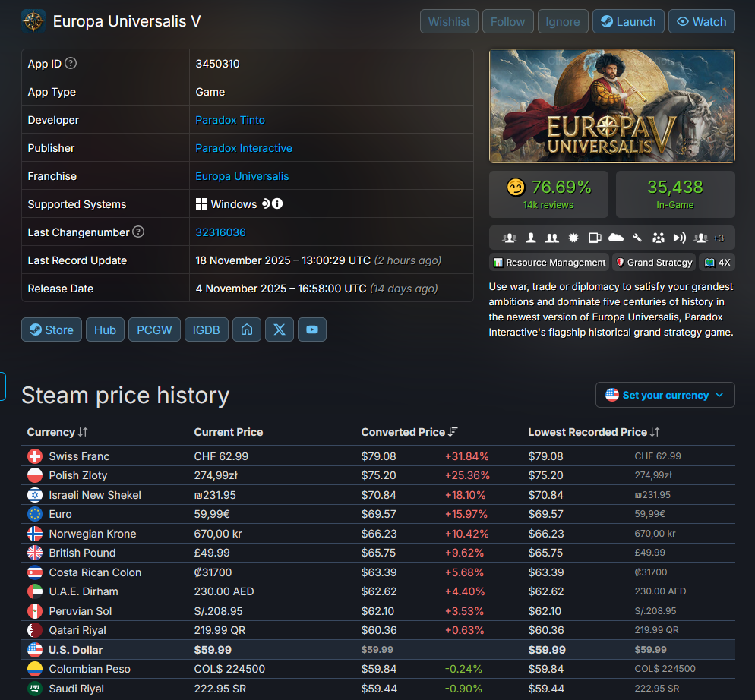Image resolution: width=755 pixels, height=700 pixels.
Task: Toggle Wishlist for Europa Universalis V
Action: [449, 22]
